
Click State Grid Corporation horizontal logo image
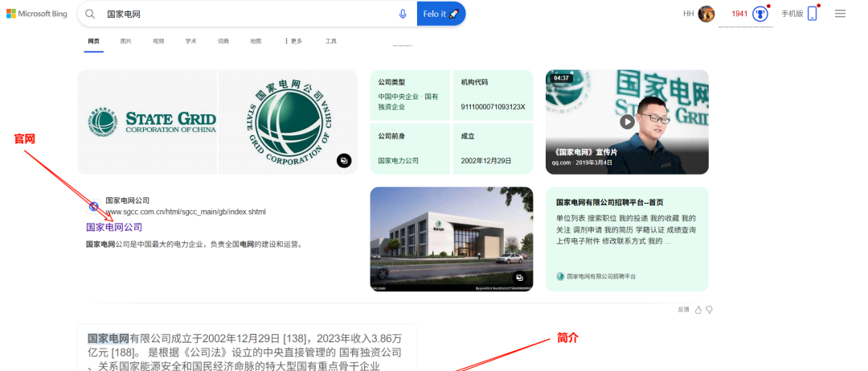[147, 122]
